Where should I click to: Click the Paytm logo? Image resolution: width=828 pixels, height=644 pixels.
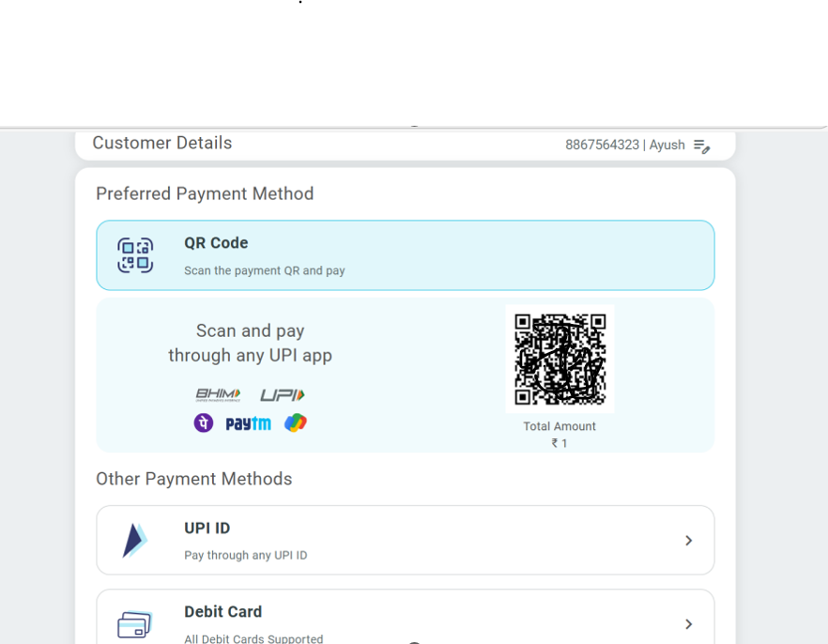click(248, 423)
